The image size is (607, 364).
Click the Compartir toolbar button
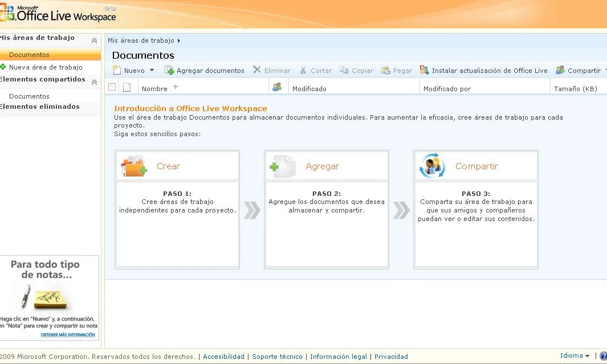(x=579, y=71)
